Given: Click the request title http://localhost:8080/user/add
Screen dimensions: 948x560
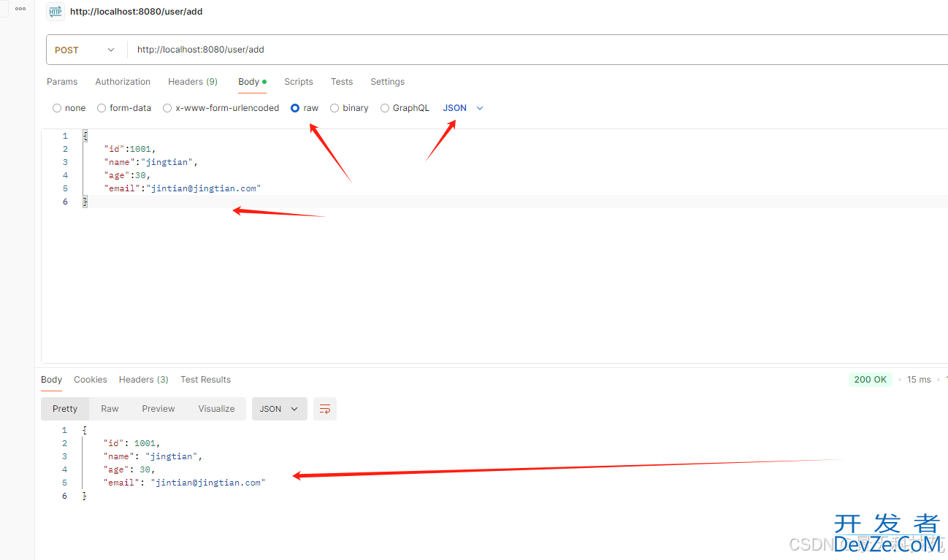Looking at the screenshot, I should point(137,12).
